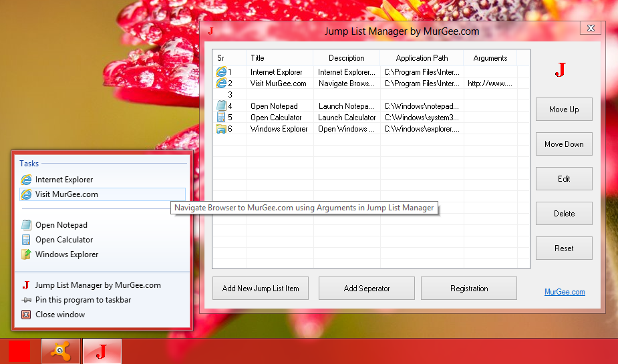Click the C:\Windows\notepad... path cell
The image size is (618, 364).
422,106
